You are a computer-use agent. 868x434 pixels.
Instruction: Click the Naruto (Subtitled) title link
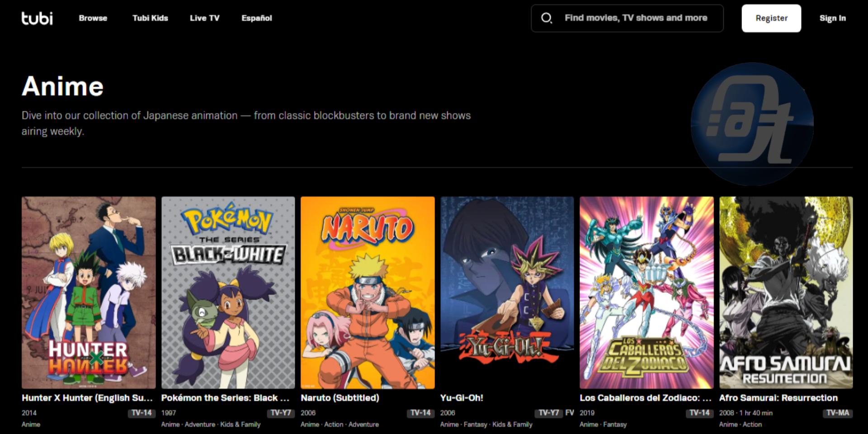[x=340, y=398]
